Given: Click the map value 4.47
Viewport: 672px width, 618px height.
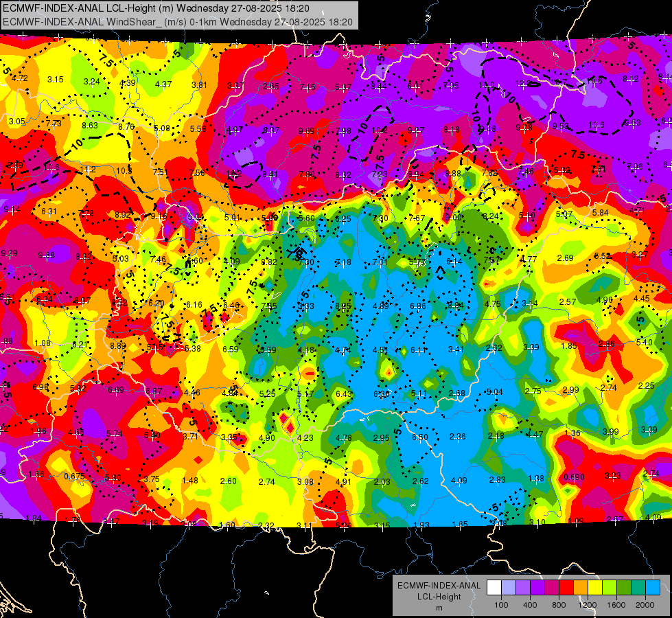Looking at the screenshot, I should point(535,435).
